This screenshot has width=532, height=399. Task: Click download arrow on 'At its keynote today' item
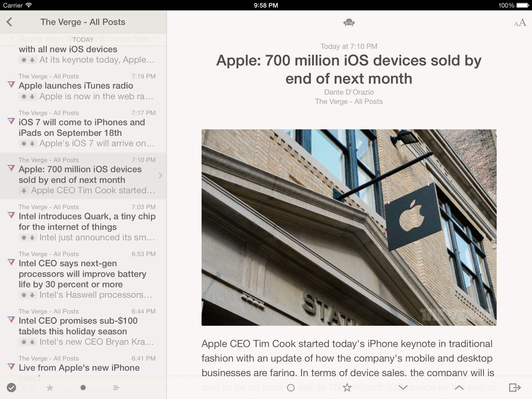pos(32,60)
